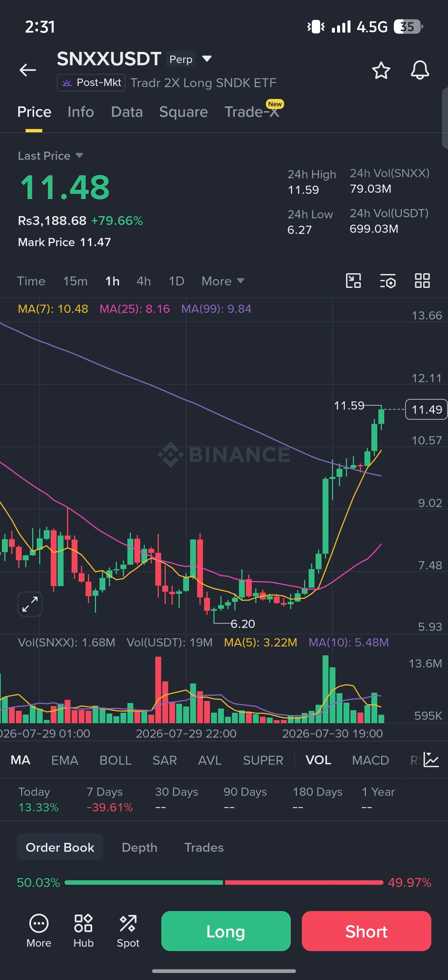Tap the volume MA(5): 3.22M label
448x980 pixels.
point(261,643)
